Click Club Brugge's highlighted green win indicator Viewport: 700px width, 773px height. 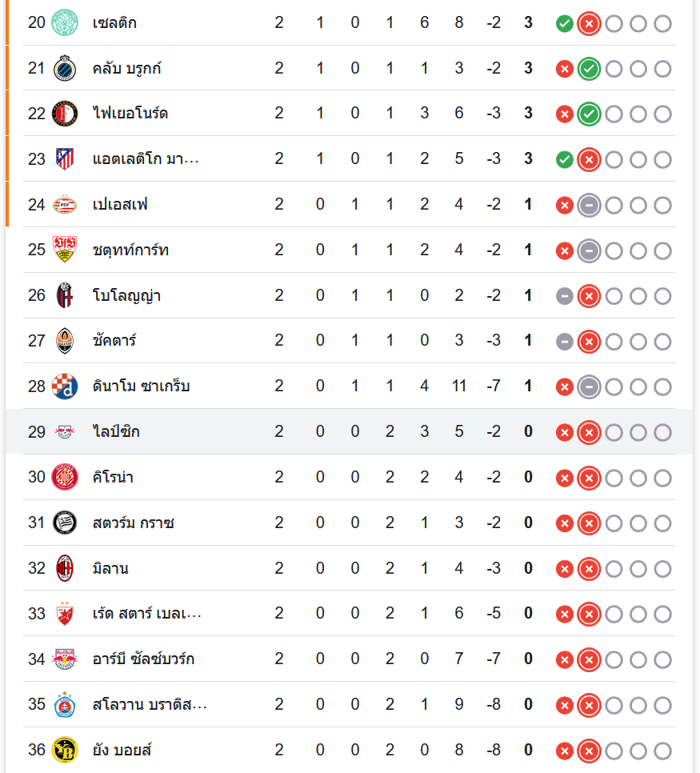tap(589, 69)
